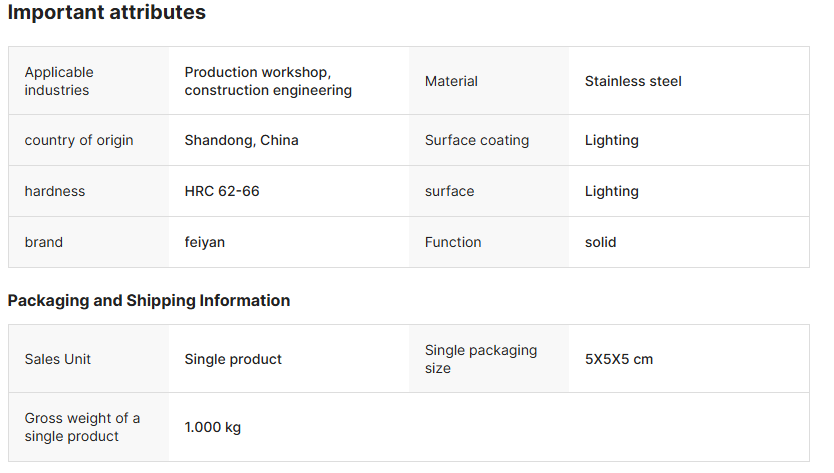Click the Important attributes heading
This screenshot has width=834, height=473.
[107, 13]
